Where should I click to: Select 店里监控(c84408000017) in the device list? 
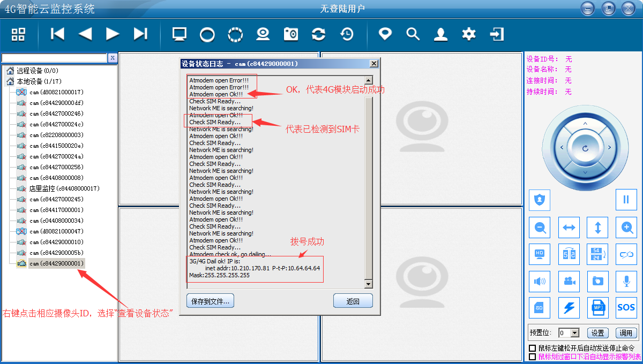64,188
